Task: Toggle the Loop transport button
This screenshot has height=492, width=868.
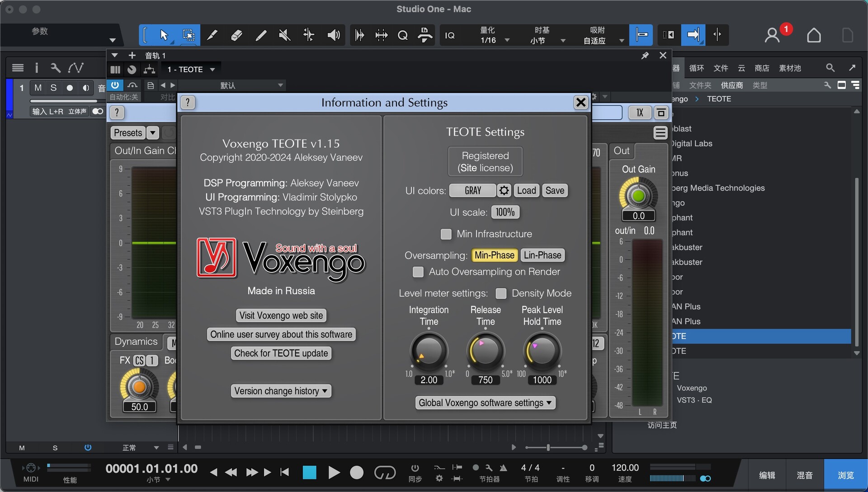Action: [x=385, y=473]
